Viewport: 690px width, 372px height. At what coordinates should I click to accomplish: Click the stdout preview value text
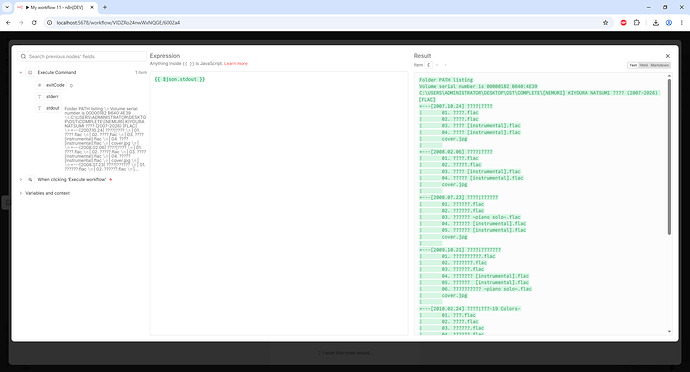click(x=105, y=139)
